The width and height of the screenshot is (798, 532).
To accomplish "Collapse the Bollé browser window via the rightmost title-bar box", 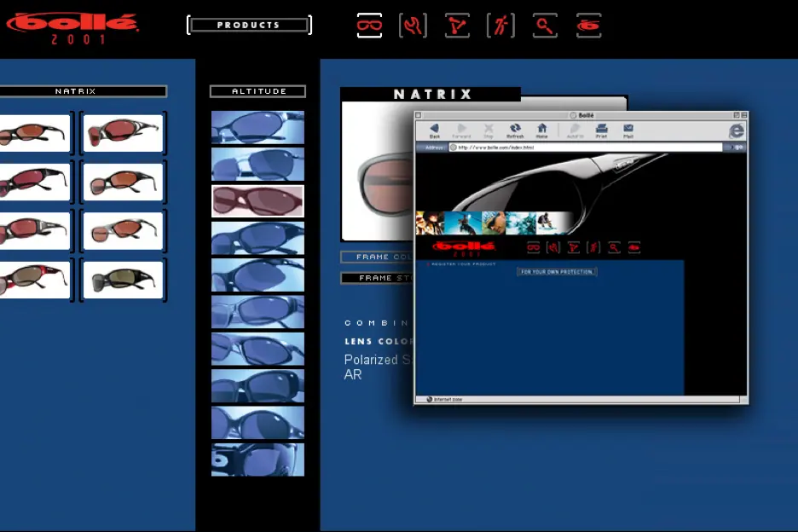I will point(744,115).
